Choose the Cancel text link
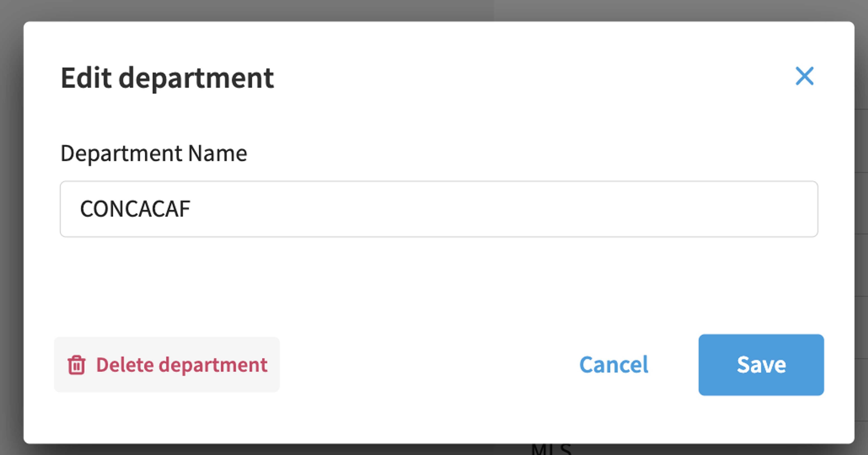Image resolution: width=868 pixels, height=455 pixels. (x=614, y=365)
